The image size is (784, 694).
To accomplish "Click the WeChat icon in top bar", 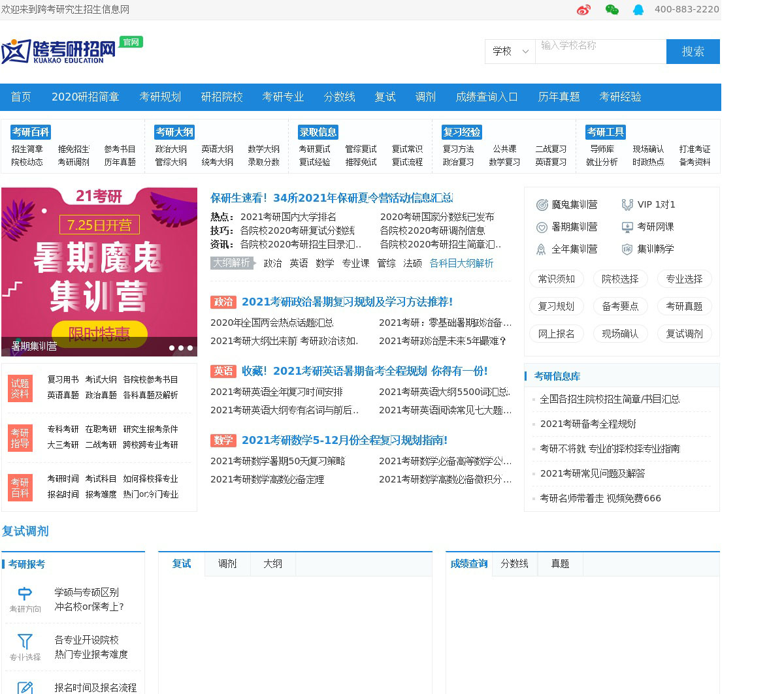I will pos(612,10).
